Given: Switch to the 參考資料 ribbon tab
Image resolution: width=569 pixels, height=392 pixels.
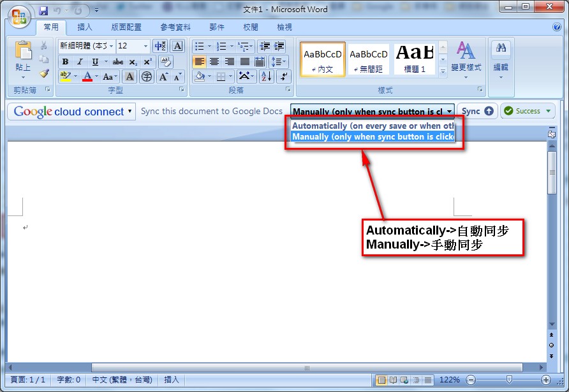Looking at the screenshot, I should pos(175,27).
